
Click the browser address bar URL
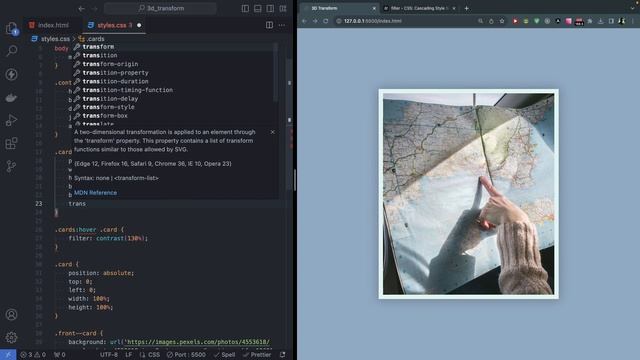point(373,21)
